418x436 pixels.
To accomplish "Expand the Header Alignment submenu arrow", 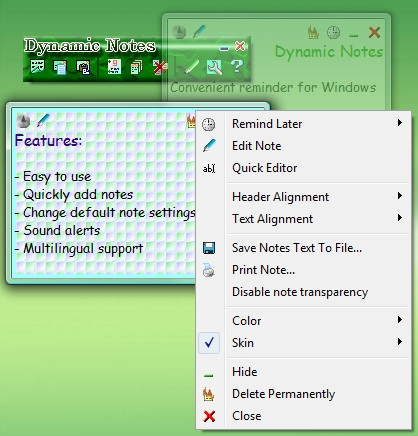I will 400,196.
